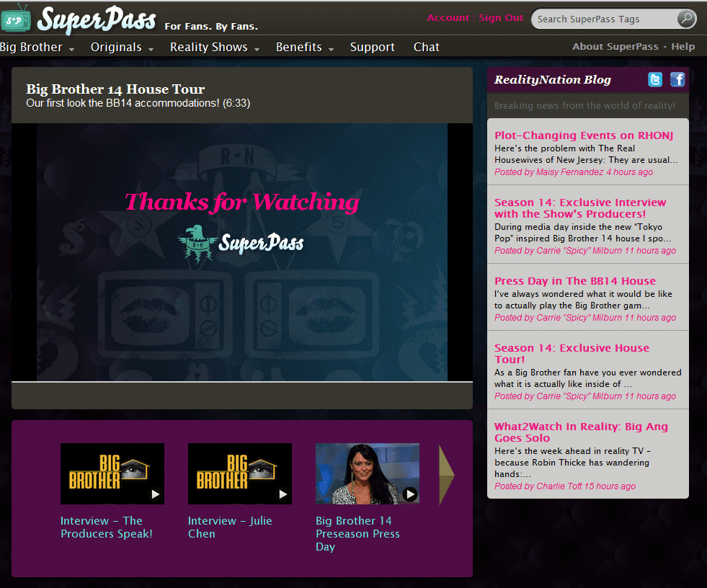Open the RealityNation Twitter icon
Image resolution: width=707 pixels, height=588 pixels.
[655, 79]
